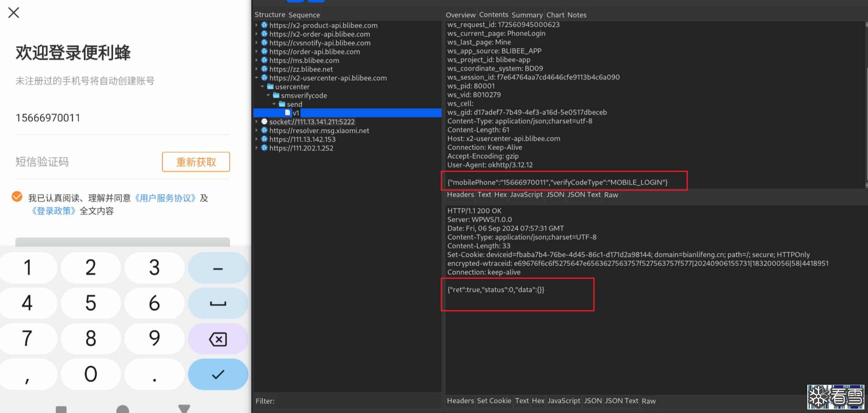Open the Overview tab
868x413 pixels.
pyautogui.click(x=460, y=15)
